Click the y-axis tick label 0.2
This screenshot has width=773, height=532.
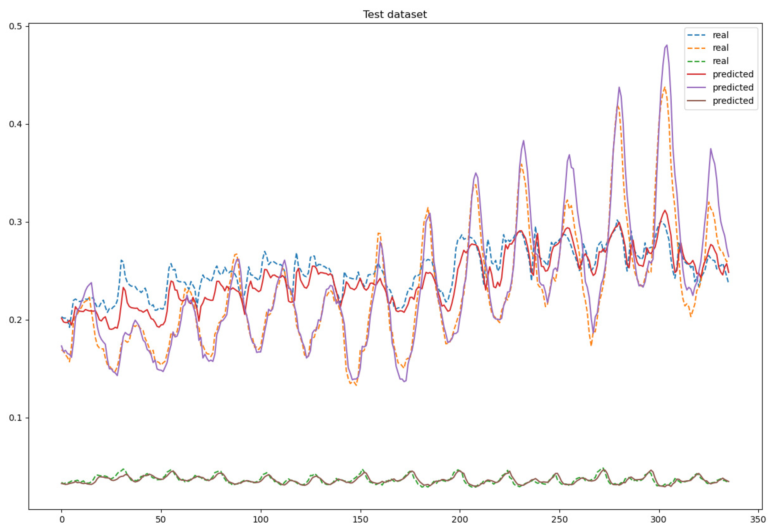tap(16, 320)
